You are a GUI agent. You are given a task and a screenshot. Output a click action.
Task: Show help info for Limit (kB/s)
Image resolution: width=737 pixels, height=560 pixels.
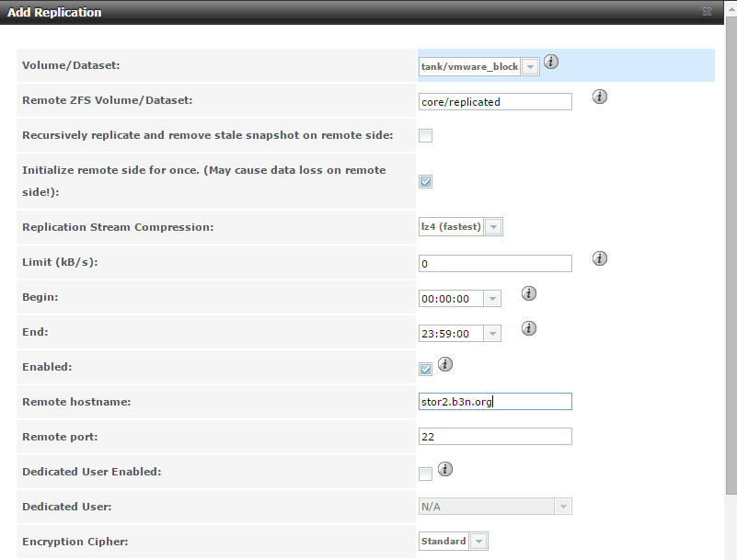coord(599,258)
